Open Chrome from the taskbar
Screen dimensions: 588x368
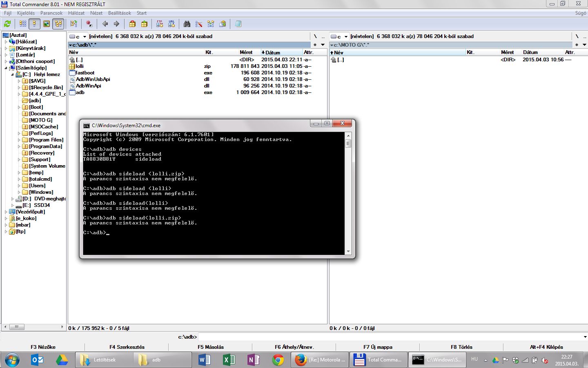278,360
